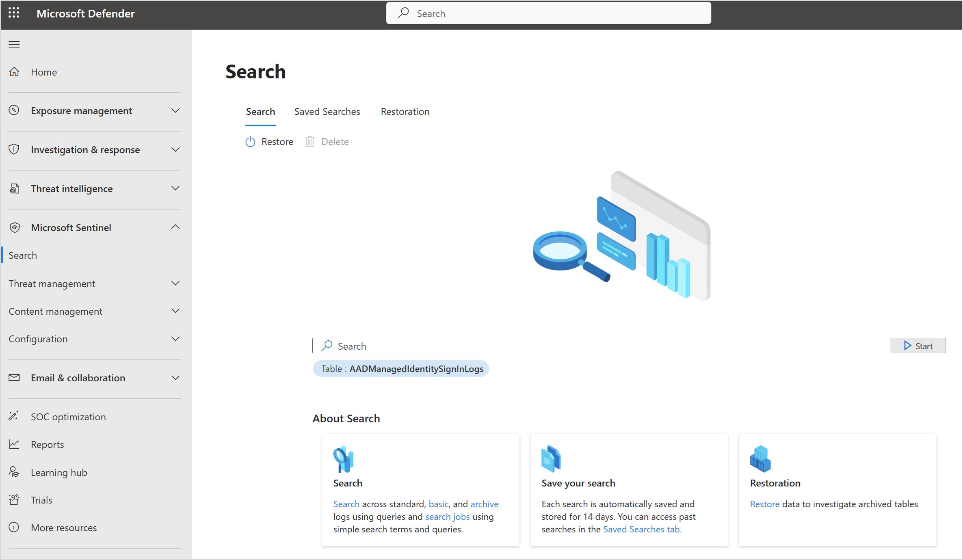Click the SOC optimization wand icon
The height and width of the screenshot is (560, 963).
click(14, 416)
